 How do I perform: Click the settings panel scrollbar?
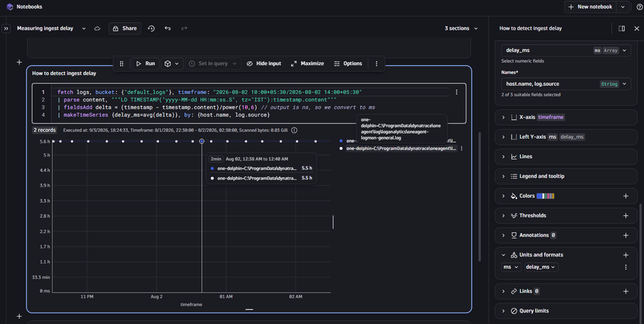[x=641, y=263]
